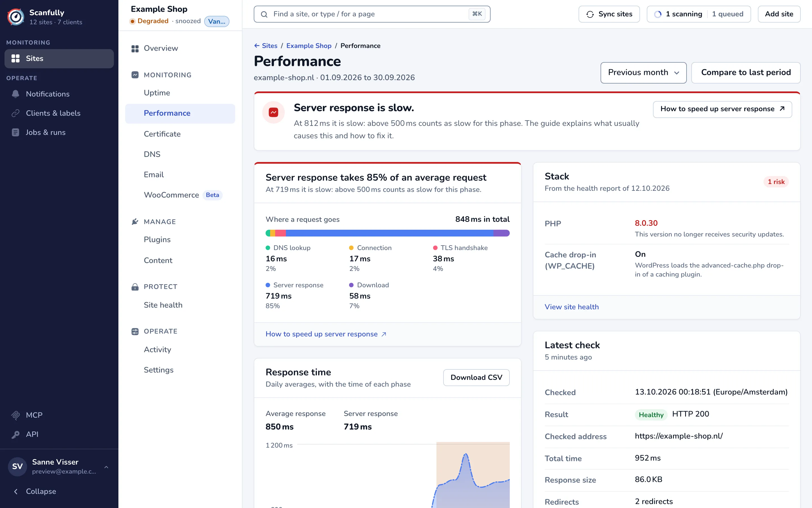Open the MCP section
The image size is (812, 508).
(x=59, y=415)
